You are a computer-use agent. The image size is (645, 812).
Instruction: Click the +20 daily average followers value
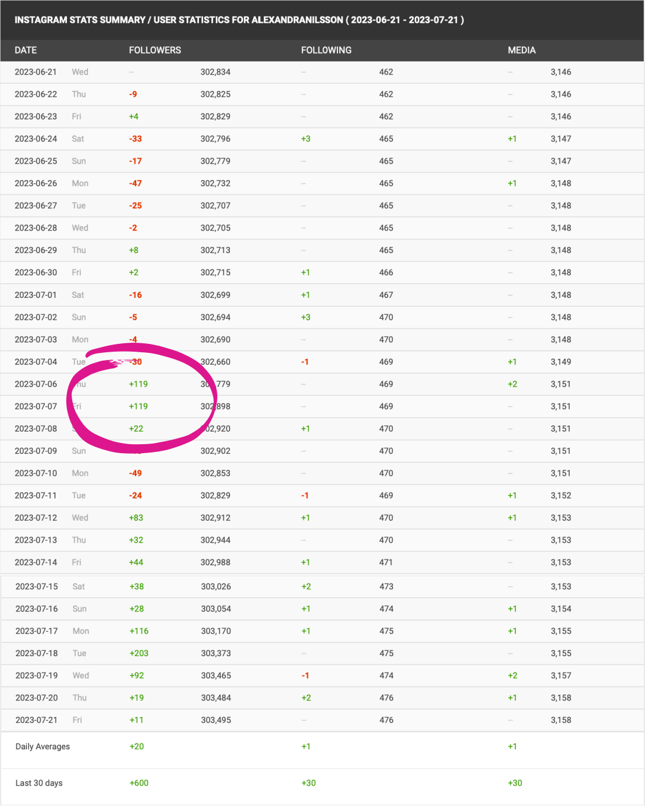pyautogui.click(x=137, y=746)
